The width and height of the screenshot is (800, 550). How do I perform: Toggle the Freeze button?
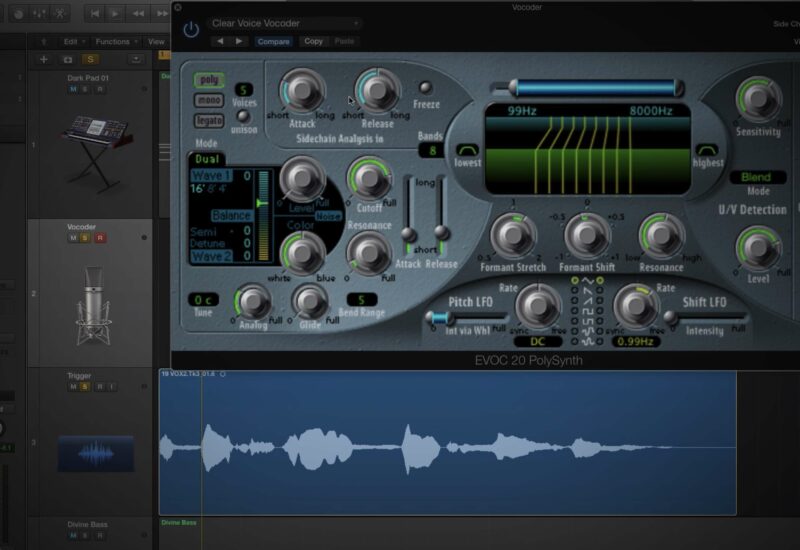point(425,87)
